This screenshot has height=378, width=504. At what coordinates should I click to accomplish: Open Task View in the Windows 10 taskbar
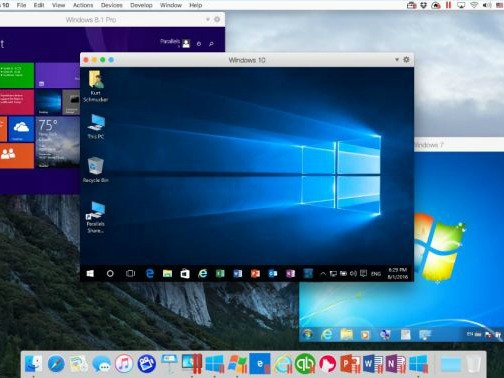point(130,274)
